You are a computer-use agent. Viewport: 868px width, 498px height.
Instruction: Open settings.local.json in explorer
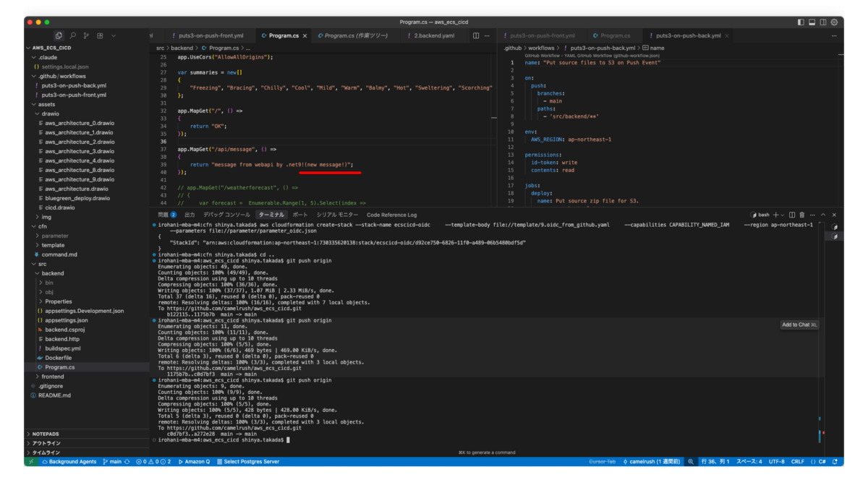(x=86, y=66)
